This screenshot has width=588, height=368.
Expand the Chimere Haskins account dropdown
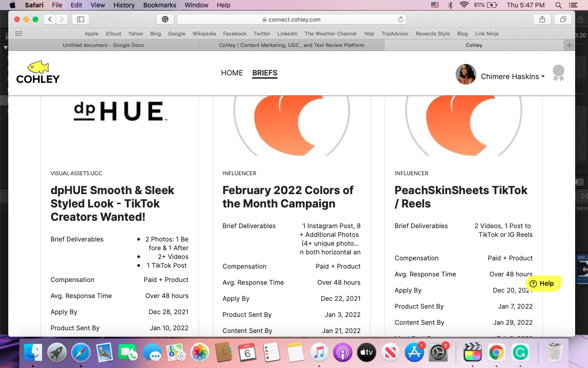[513, 76]
